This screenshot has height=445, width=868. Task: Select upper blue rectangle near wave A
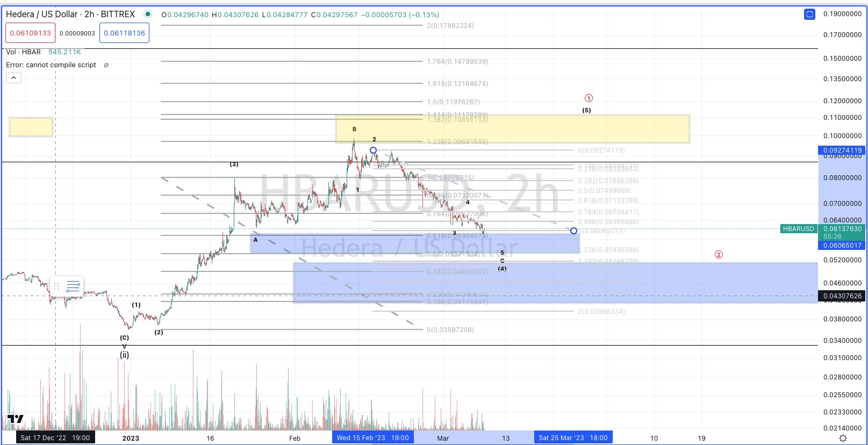pyautogui.click(x=414, y=243)
